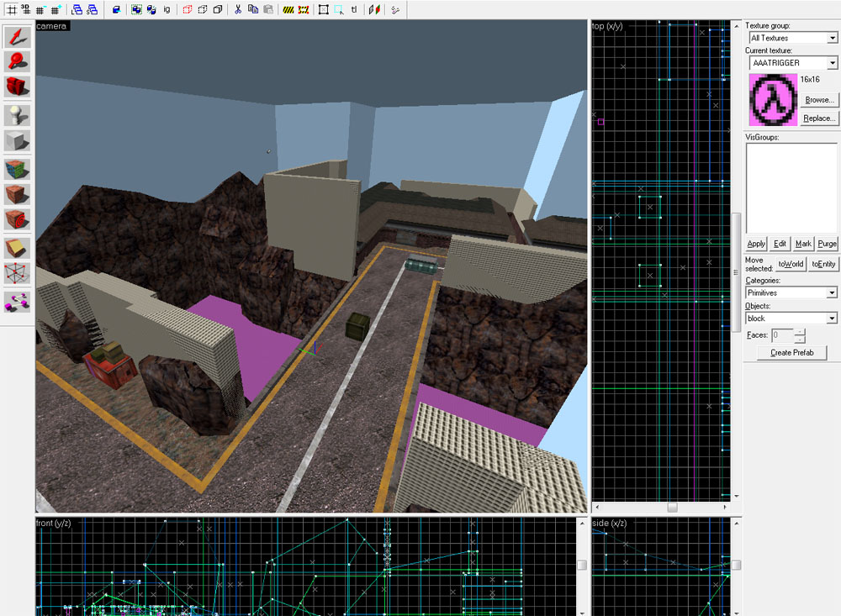Select the Clipping tool

pos(17,248)
